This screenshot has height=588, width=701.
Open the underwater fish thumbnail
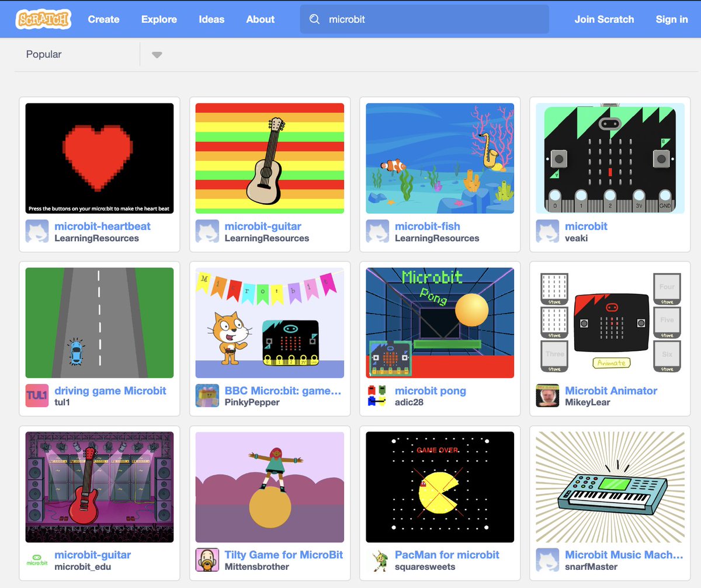click(440, 158)
